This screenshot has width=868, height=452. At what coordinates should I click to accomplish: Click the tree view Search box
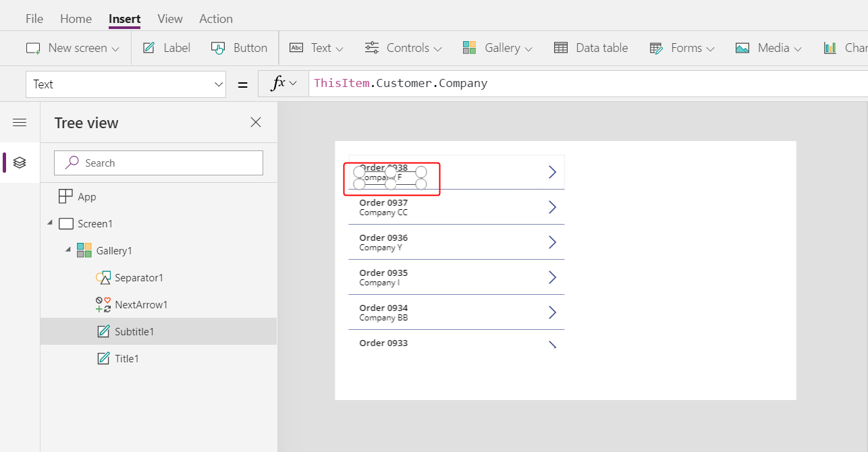coord(159,163)
